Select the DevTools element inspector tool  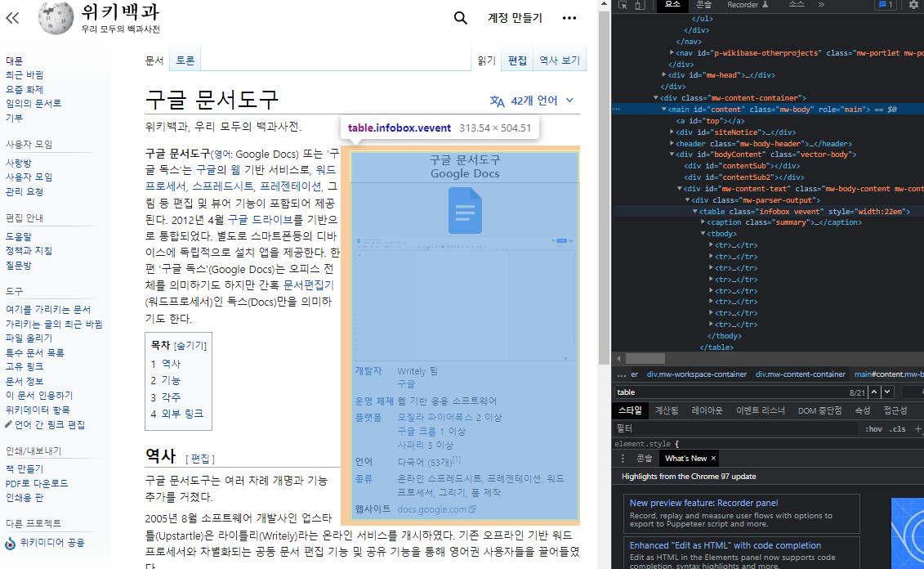point(623,5)
